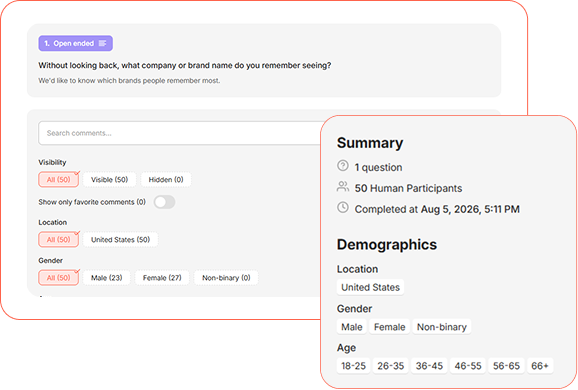Click the subtitle 'We'd like to know which brands'
Screen dimensions: 578x390
(129, 81)
